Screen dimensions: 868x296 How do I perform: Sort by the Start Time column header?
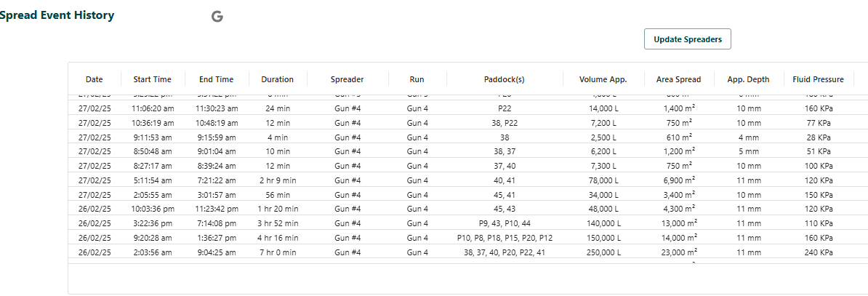152,79
